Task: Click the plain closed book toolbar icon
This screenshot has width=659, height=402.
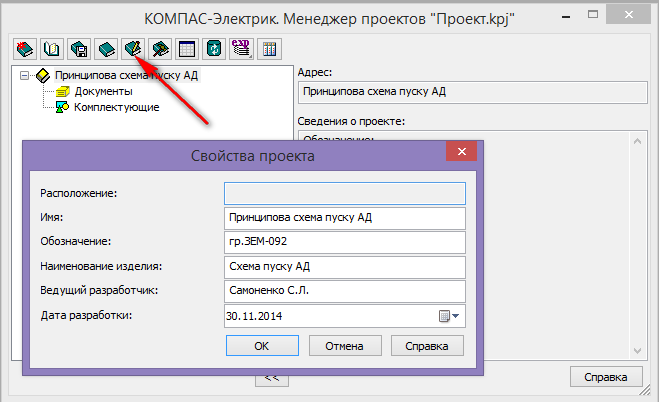Action: pyautogui.click(x=106, y=49)
